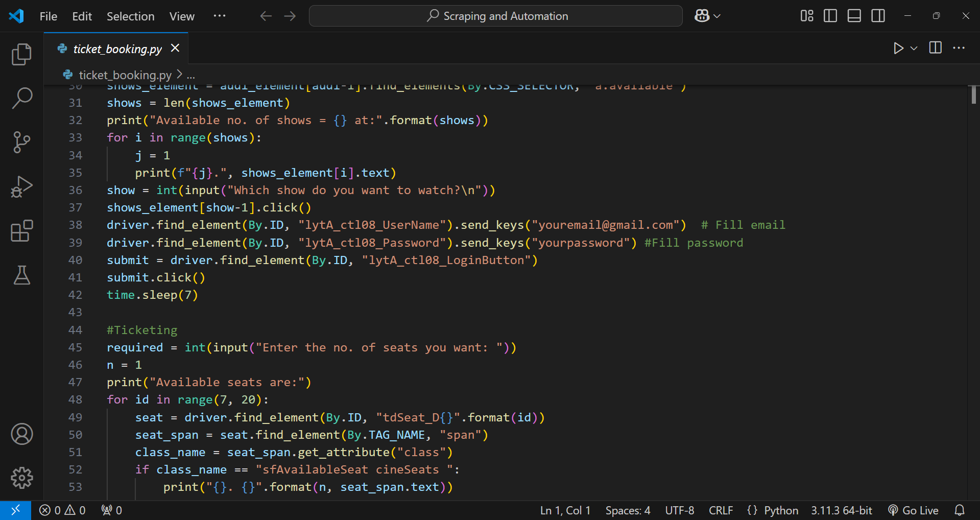Viewport: 980px width, 520px height.
Task: Toggle the bottom Panel layout button
Action: [854, 16]
